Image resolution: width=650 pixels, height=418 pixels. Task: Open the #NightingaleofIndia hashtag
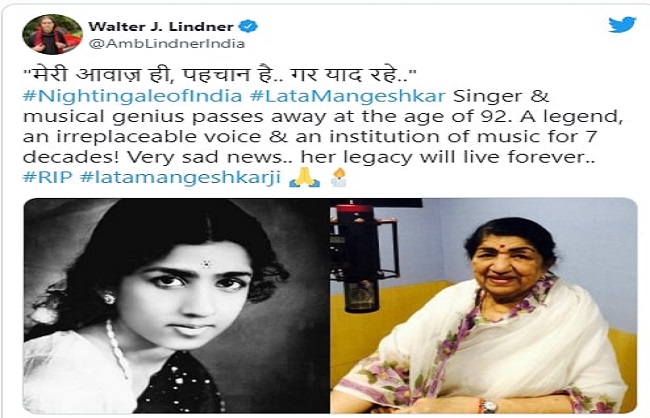coord(132,96)
